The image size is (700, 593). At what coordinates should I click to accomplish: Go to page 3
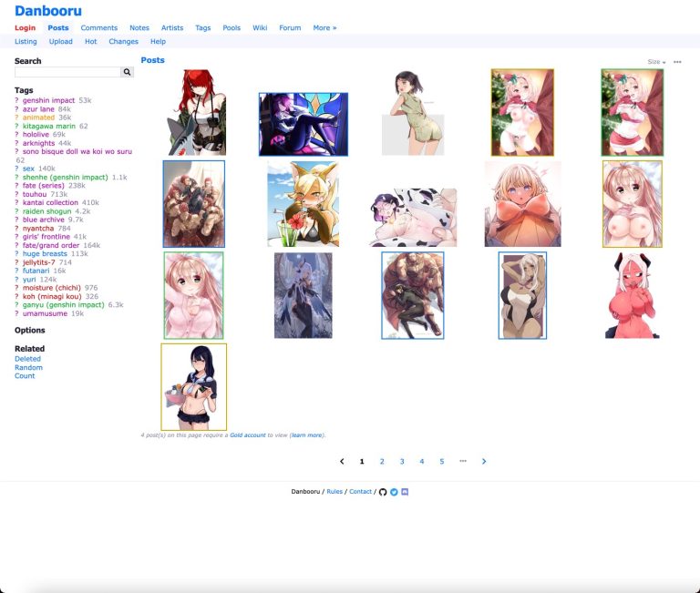402,461
